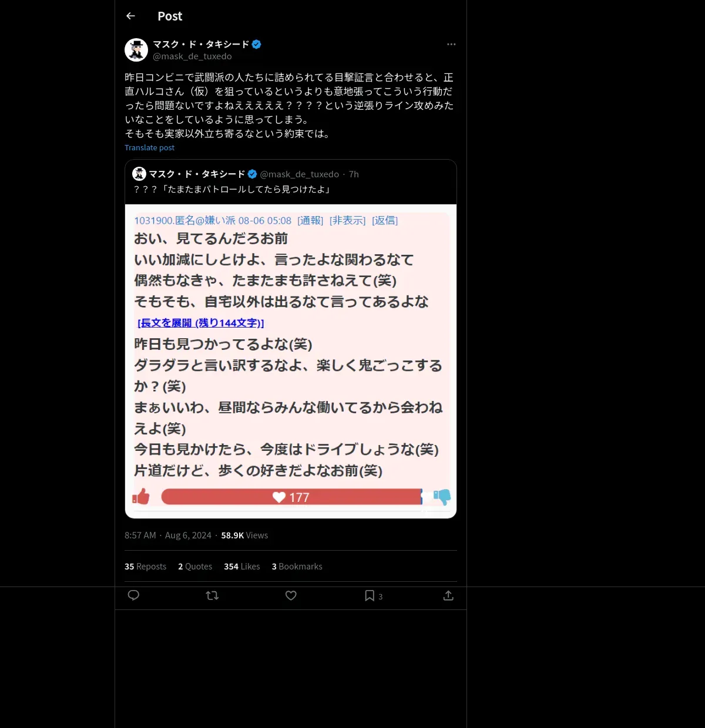Go back using the arrow icon
Screen dimensions: 705x728
click(x=130, y=16)
